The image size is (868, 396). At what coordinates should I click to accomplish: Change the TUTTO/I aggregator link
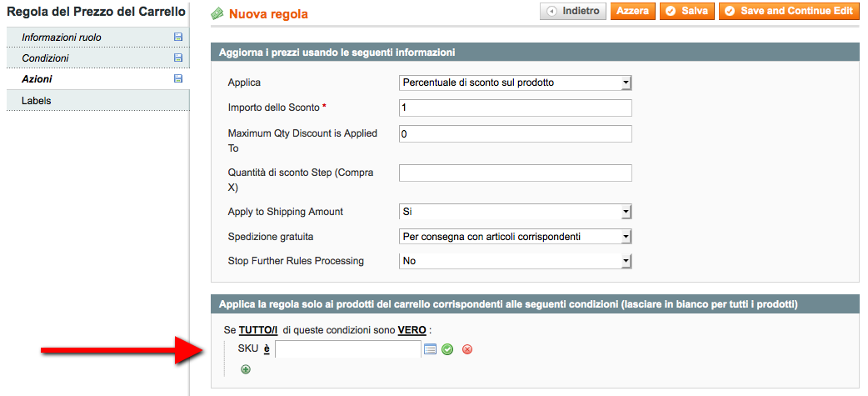click(258, 330)
